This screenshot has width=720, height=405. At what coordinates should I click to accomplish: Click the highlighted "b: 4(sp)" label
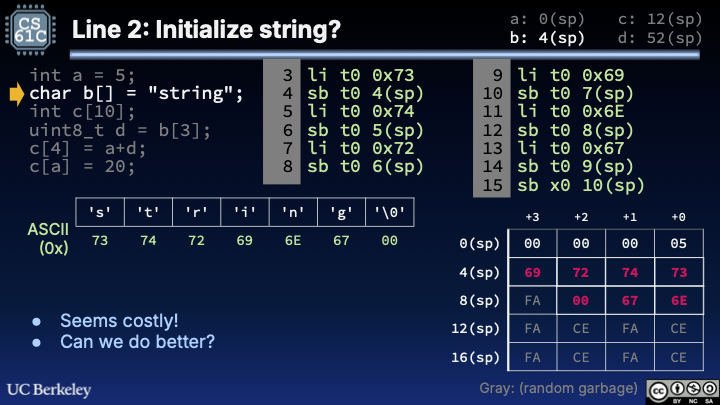click(x=547, y=38)
